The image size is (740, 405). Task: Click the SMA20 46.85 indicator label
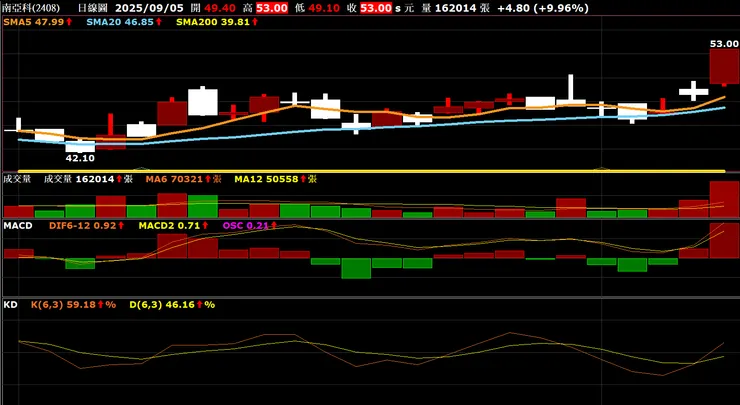[x=125, y=22]
